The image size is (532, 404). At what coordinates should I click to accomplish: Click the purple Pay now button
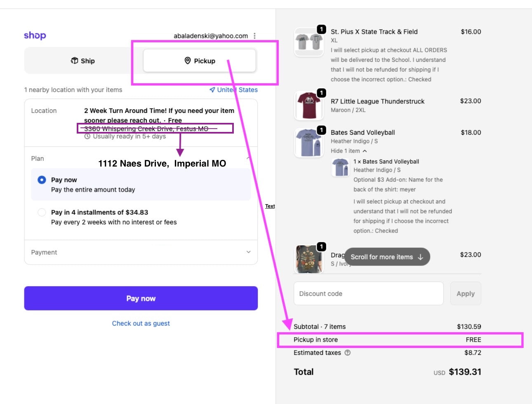pyautogui.click(x=141, y=298)
